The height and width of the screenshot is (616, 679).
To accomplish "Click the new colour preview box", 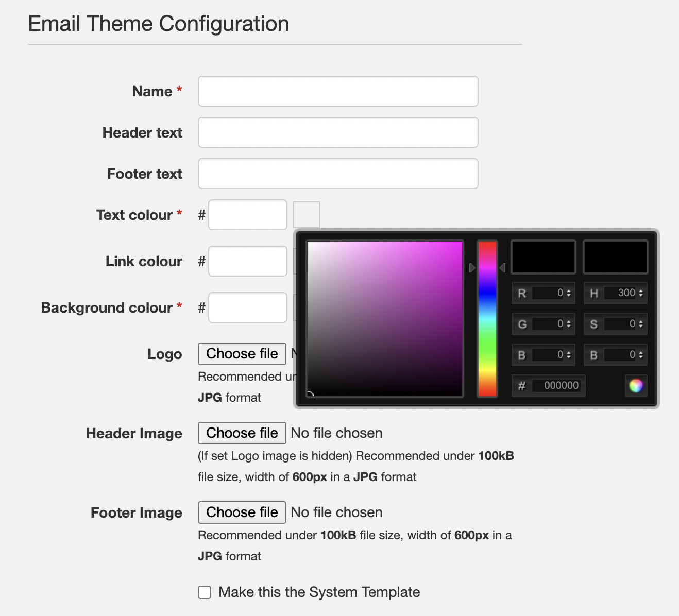I will 543,256.
